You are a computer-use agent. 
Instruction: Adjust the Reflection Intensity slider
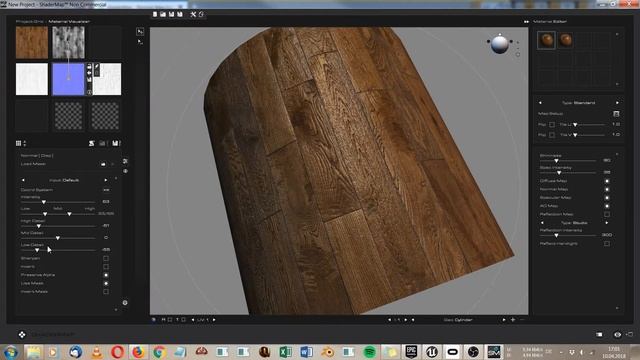tap(568, 235)
